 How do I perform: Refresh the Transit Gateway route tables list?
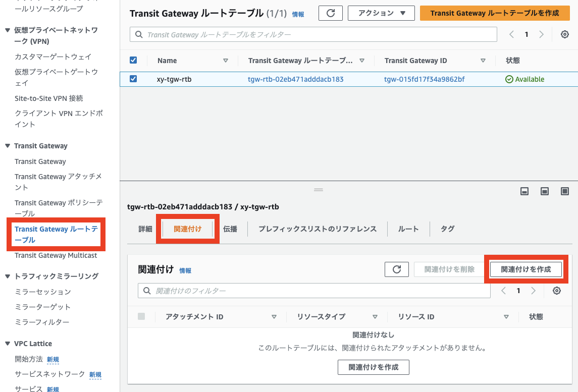330,13
